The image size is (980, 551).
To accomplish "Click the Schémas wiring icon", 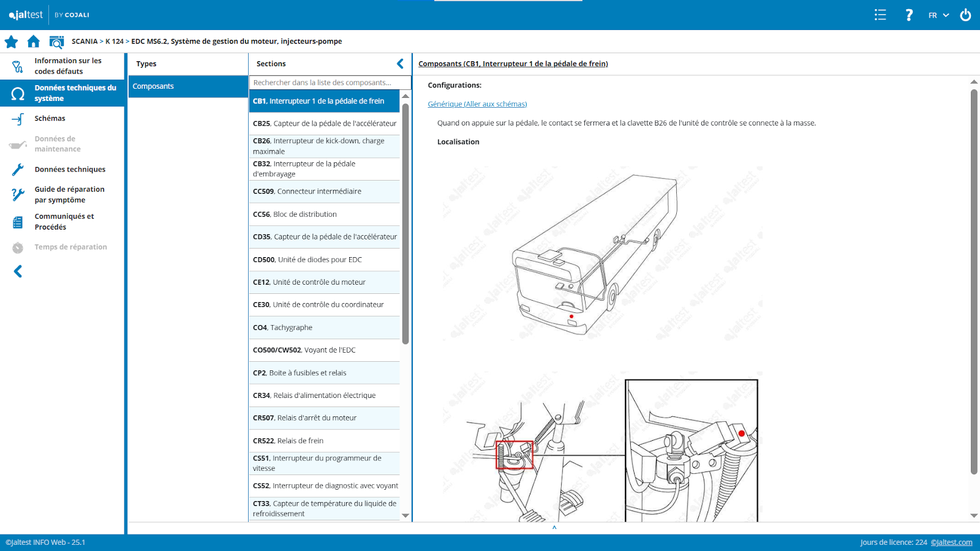I will click(18, 119).
